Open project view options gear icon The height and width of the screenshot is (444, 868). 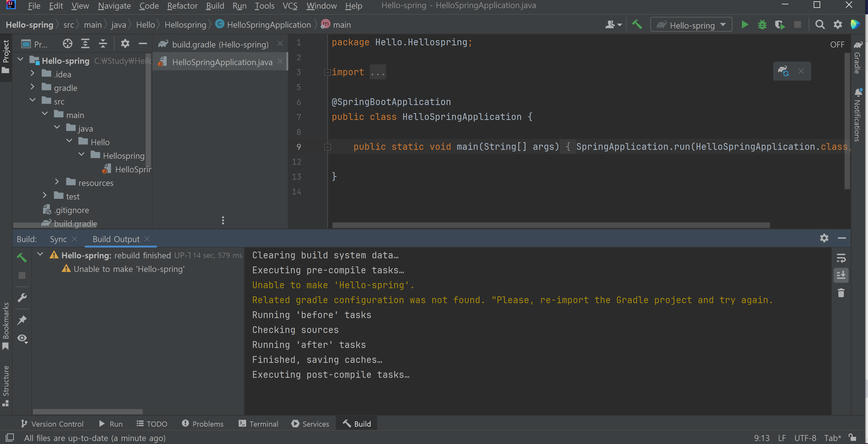point(125,44)
